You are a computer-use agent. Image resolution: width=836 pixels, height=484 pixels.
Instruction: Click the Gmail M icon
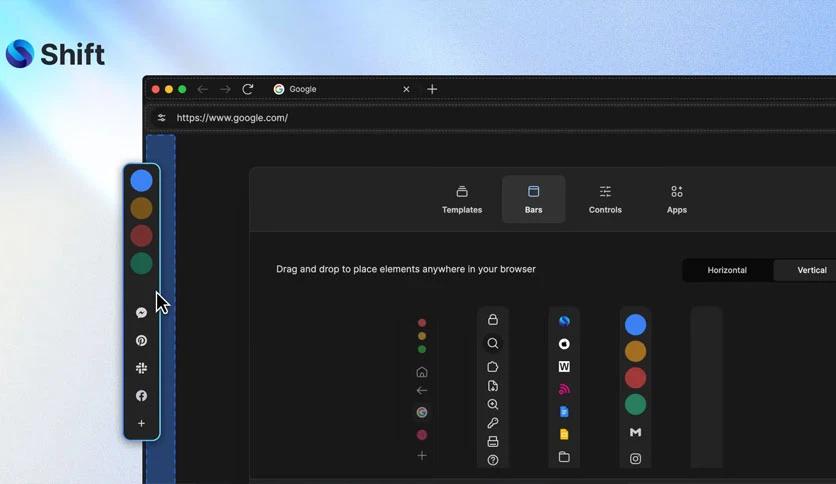tap(635, 432)
